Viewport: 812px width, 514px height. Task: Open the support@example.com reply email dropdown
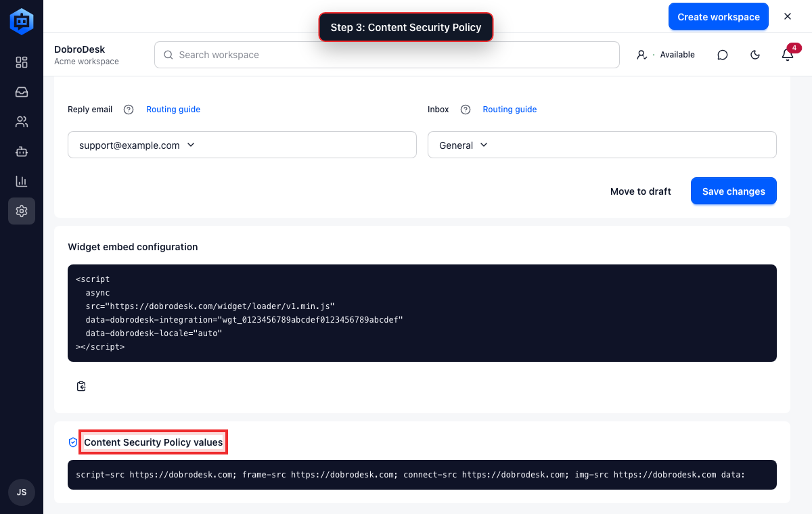pyautogui.click(x=242, y=145)
